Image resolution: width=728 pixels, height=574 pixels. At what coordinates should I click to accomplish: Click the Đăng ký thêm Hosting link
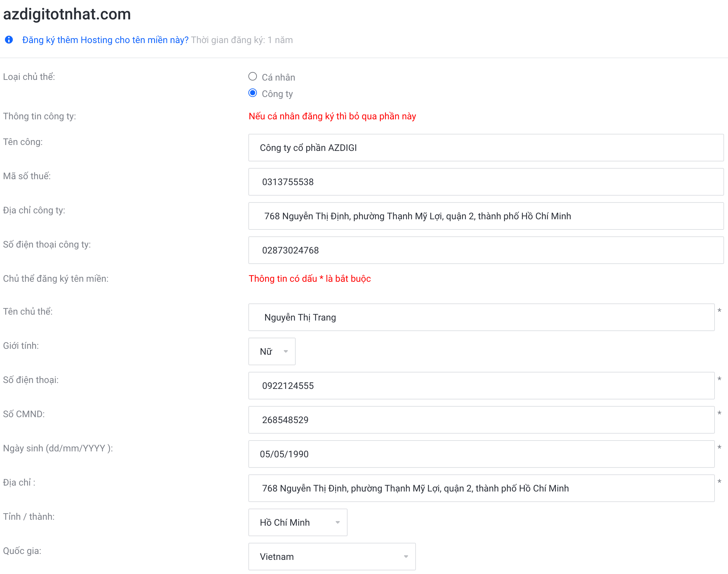click(x=105, y=40)
